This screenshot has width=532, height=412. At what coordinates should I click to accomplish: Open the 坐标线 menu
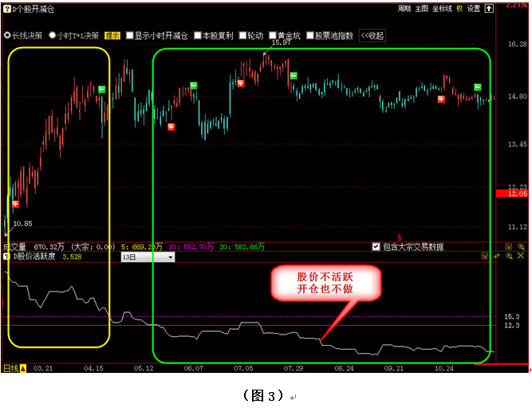(443, 9)
